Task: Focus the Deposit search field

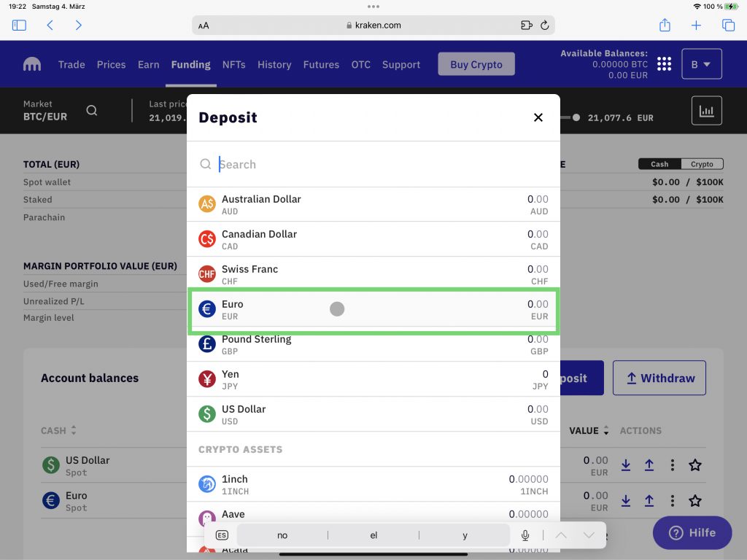Action: (373, 164)
